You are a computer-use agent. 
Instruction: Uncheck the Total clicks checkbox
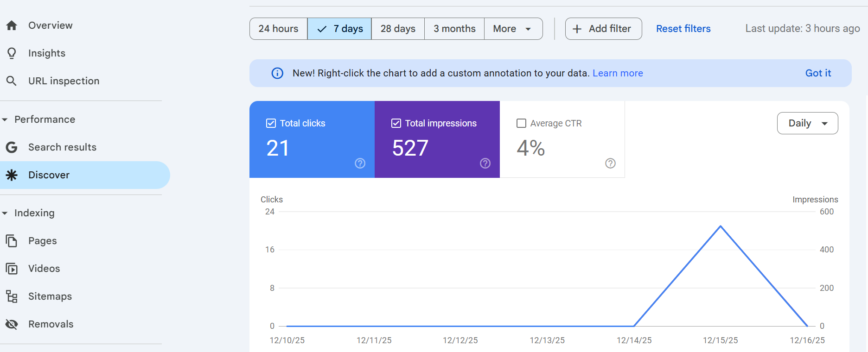tap(271, 123)
